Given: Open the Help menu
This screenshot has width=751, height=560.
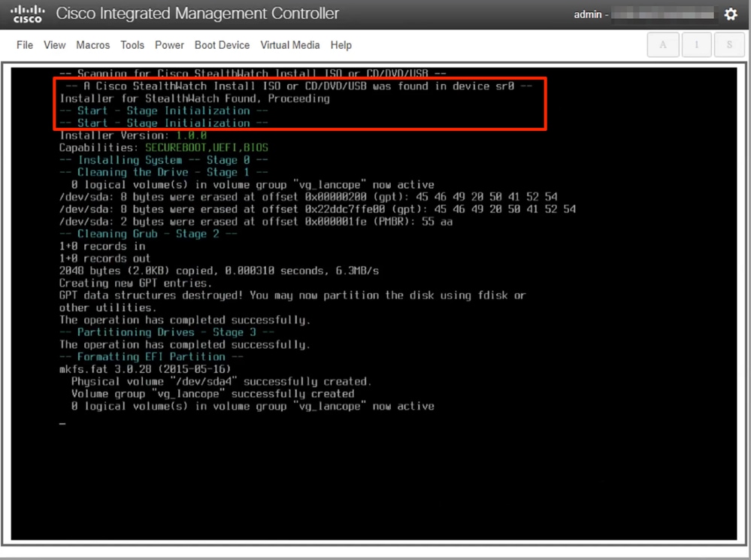Looking at the screenshot, I should (x=341, y=45).
